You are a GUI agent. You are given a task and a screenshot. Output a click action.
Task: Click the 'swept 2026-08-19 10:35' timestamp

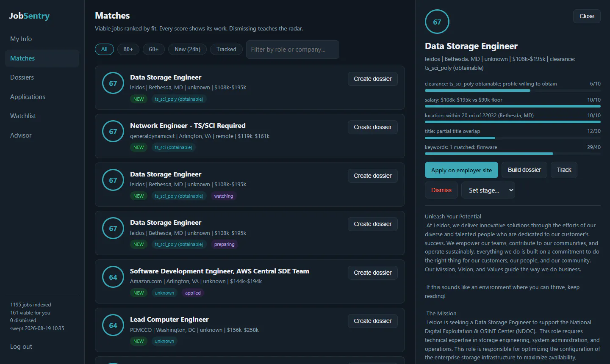(x=37, y=328)
